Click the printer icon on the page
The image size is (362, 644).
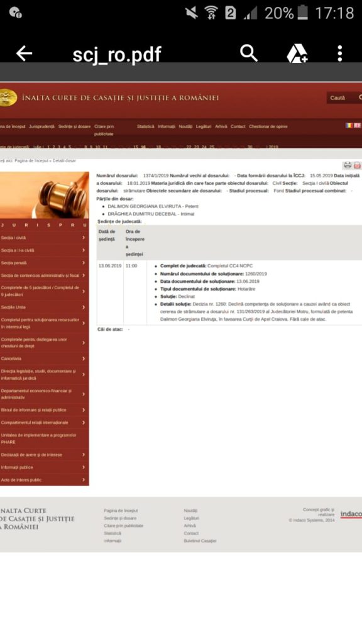[x=348, y=165]
